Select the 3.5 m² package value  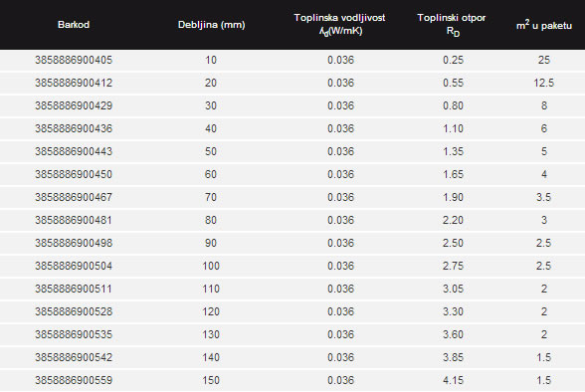(543, 197)
